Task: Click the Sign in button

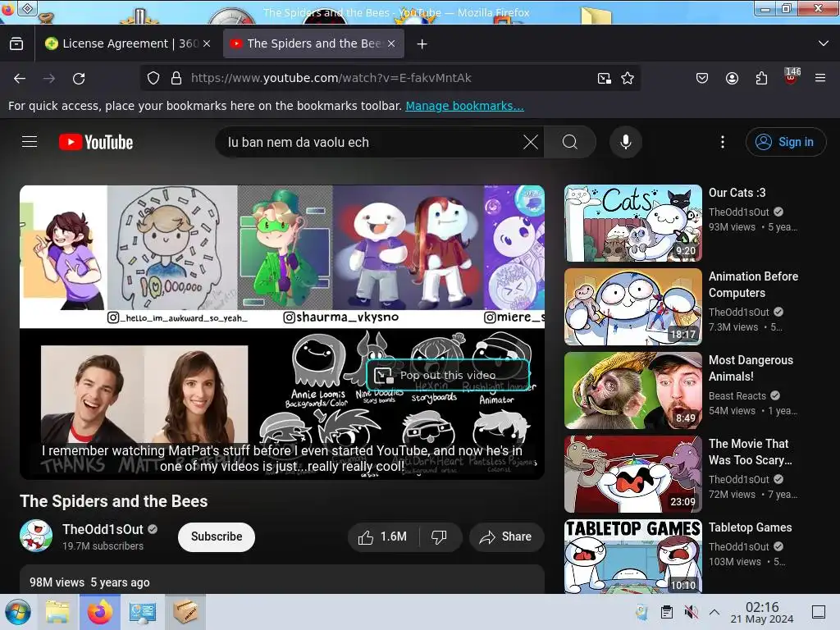Action: tap(785, 142)
